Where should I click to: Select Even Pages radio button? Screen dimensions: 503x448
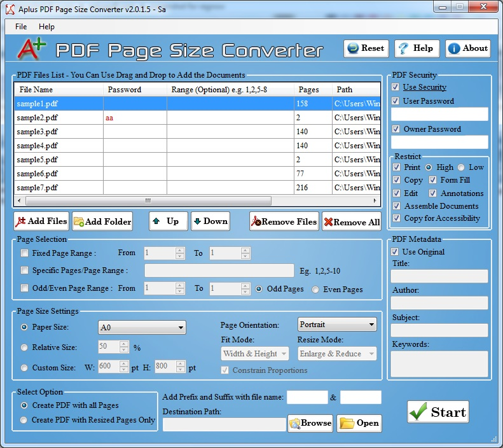315,290
